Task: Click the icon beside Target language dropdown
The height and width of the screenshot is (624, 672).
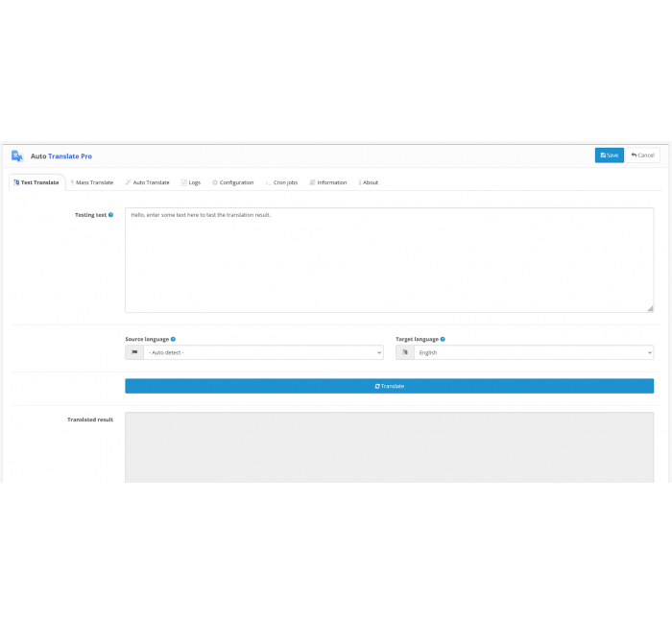Action: [x=405, y=352]
